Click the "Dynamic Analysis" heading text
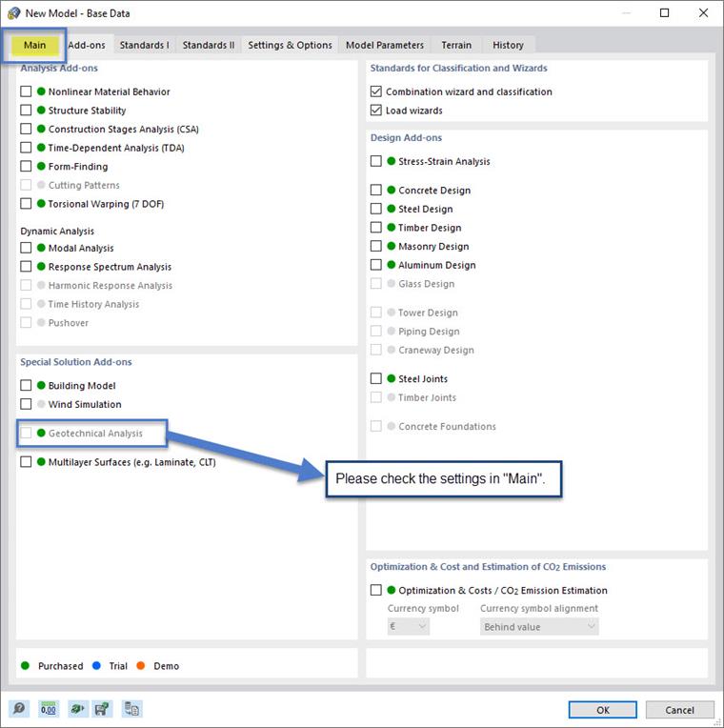 (57, 231)
